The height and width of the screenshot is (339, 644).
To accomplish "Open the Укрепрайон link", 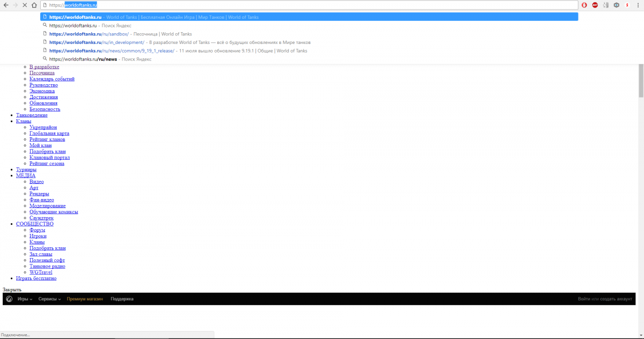I will click(43, 127).
